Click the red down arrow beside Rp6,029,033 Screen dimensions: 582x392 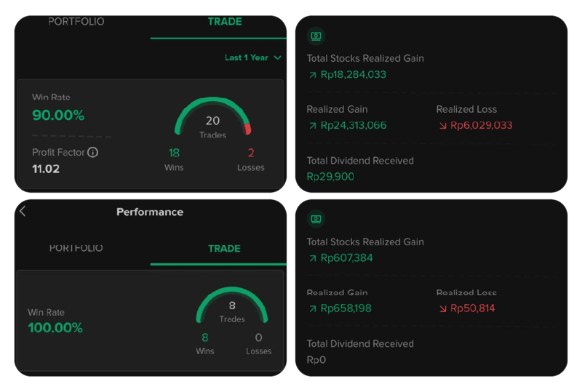442,126
